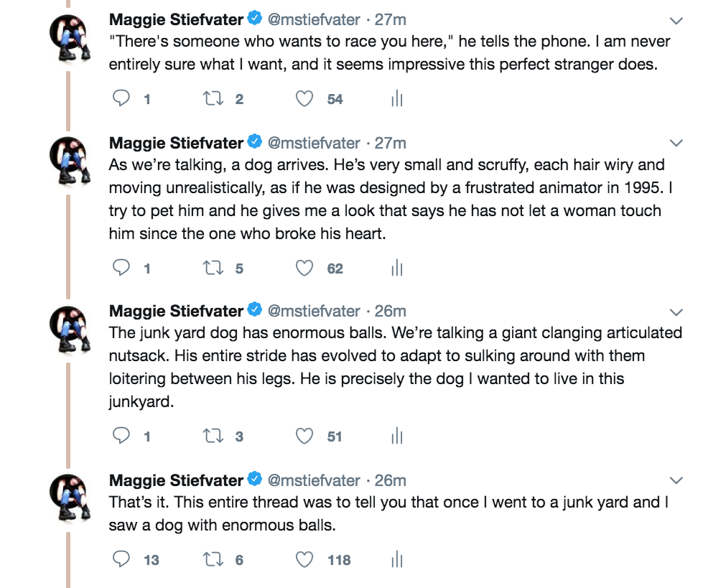Retweet the tweet with 3 retweets
Image resolution: width=726 pixels, height=588 pixels.
(214, 436)
